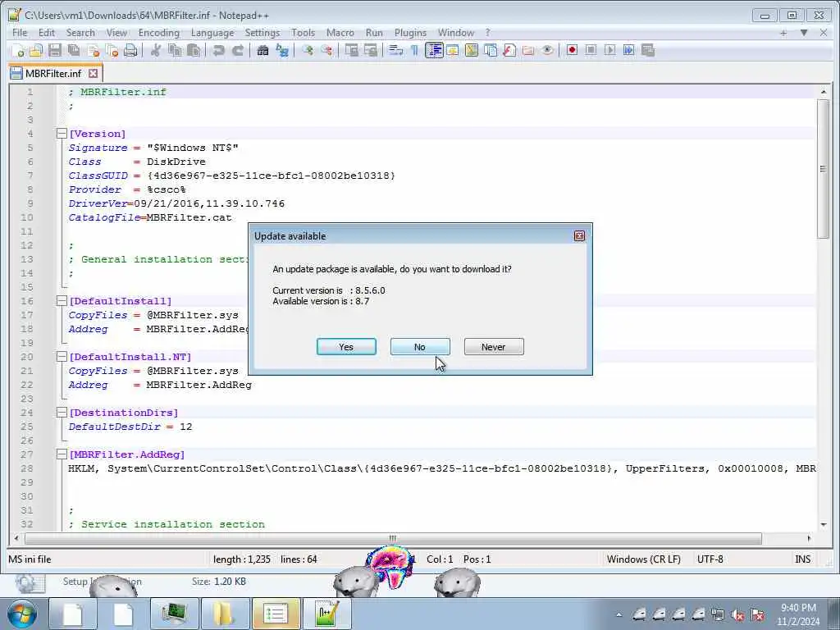
Task: Click the Save All toolbar icon
Action: coord(74,50)
